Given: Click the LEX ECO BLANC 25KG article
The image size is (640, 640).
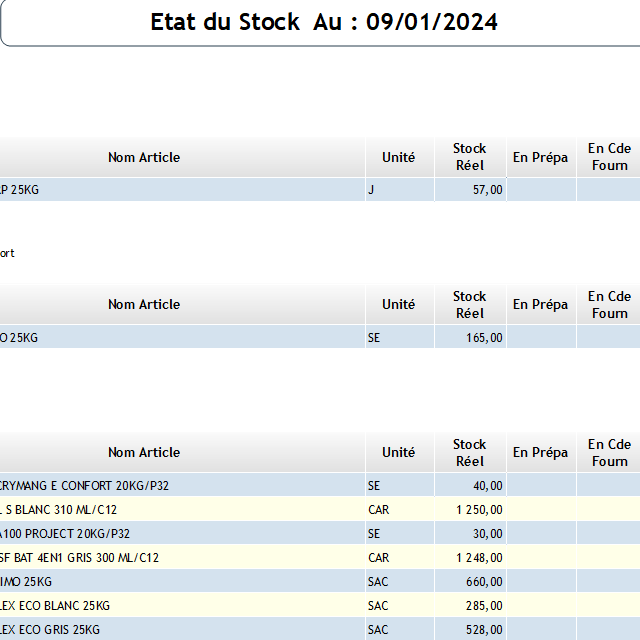Looking at the screenshot, I should pos(55,606).
